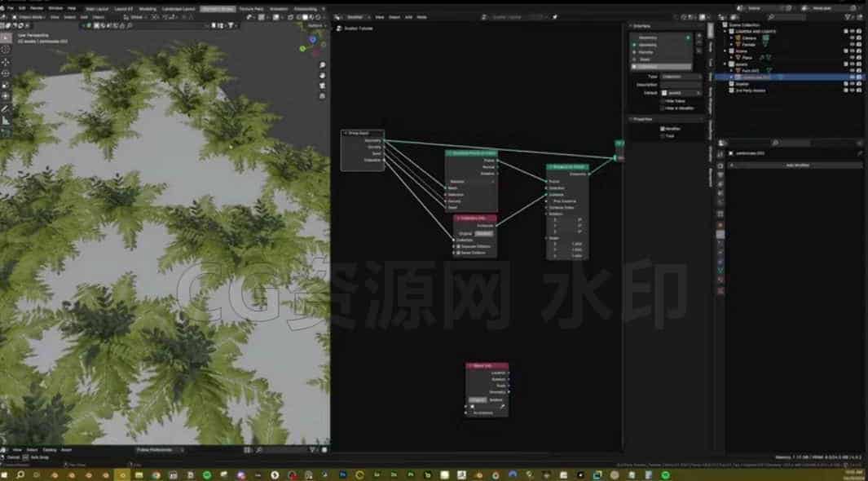Image resolution: width=868 pixels, height=481 pixels.
Task: Select Original in Collection Info node
Action: click(465, 234)
